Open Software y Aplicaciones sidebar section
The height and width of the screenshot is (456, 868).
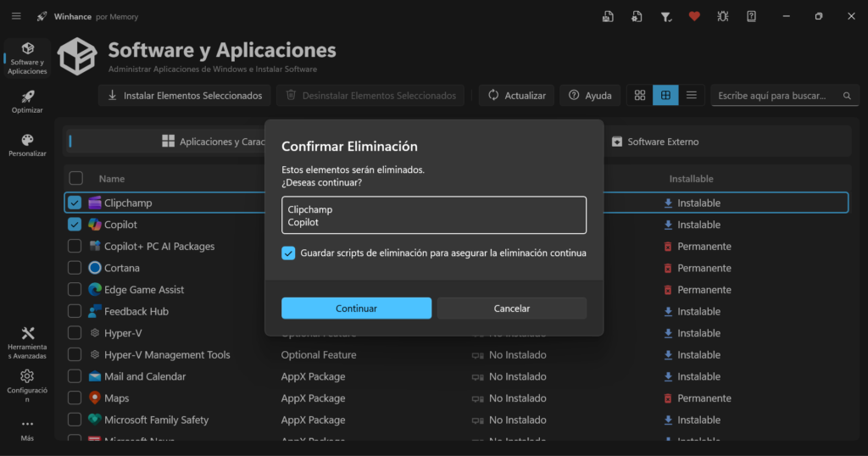pos(27,58)
